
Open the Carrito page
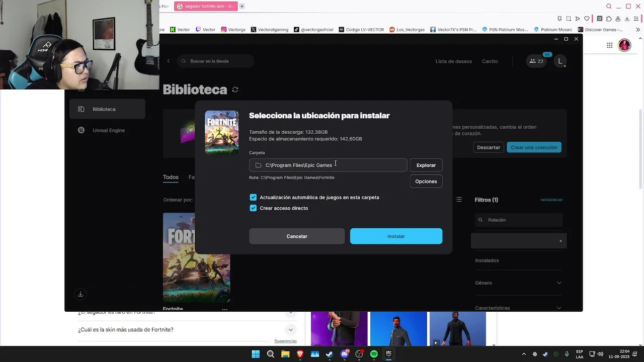[x=490, y=61]
